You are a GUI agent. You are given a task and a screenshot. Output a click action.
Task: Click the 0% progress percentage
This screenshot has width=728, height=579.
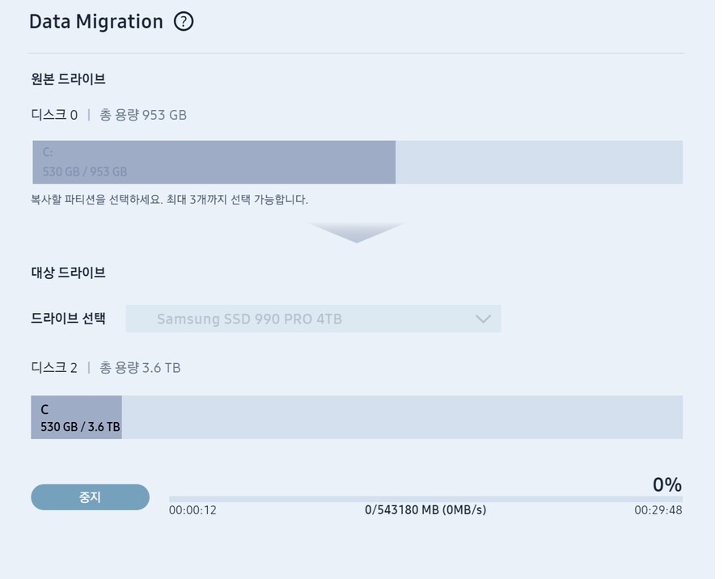click(x=667, y=485)
